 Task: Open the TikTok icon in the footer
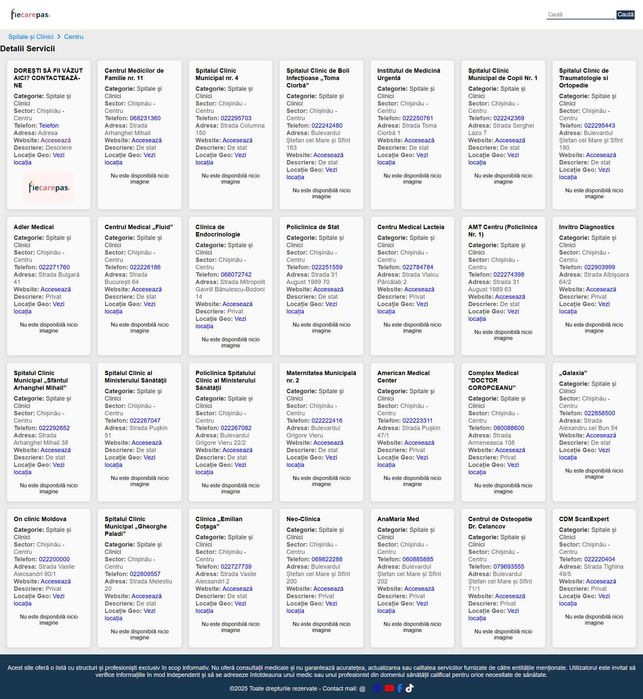409,688
